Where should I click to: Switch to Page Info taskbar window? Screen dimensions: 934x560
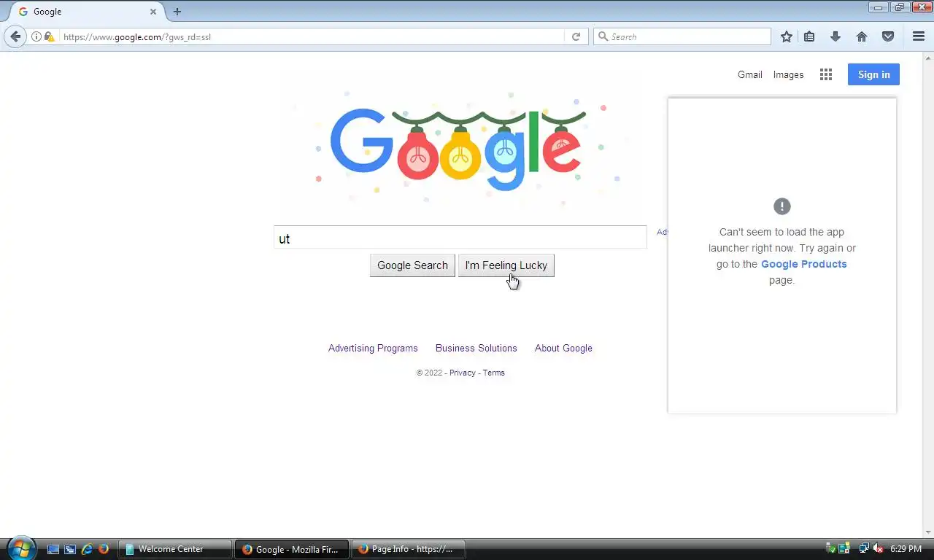point(409,549)
